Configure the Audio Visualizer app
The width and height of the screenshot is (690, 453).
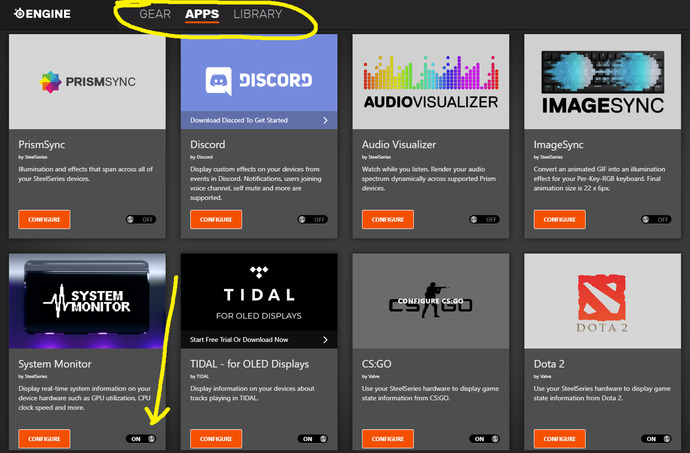pyautogui.click(x=388, y=219)
